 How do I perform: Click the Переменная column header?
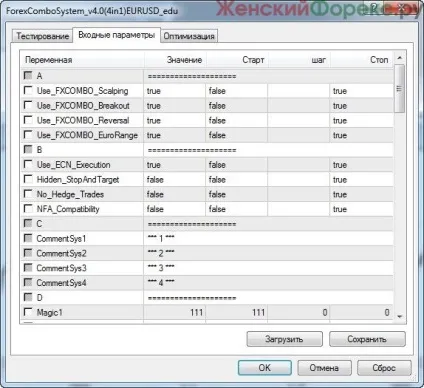[83, 60]
